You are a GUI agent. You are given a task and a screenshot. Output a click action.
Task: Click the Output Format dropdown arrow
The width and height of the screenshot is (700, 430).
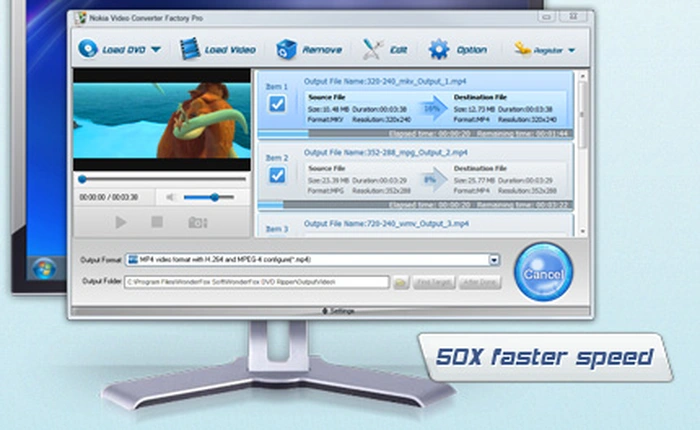pos(494,260)
